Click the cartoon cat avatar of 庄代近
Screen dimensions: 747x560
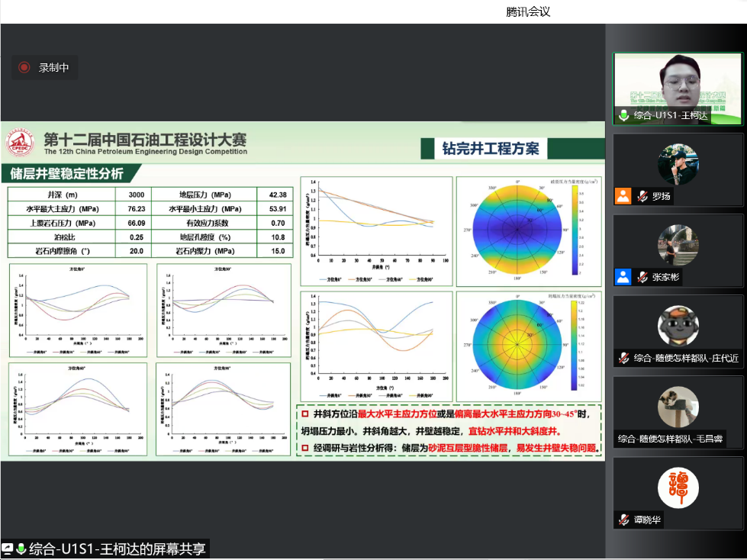tap(678, 326)
